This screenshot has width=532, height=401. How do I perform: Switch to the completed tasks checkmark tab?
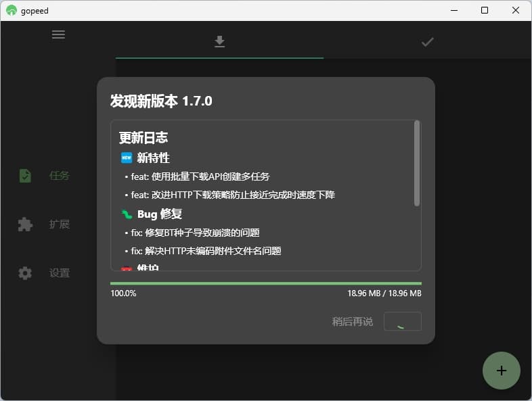pyautogui.click(x=427, y=43)
